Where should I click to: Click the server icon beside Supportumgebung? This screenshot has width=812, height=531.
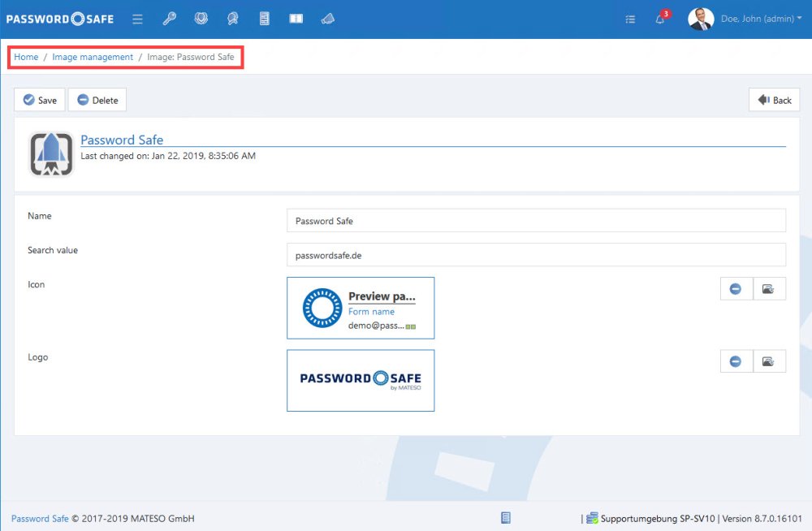[x=592, y=518]
